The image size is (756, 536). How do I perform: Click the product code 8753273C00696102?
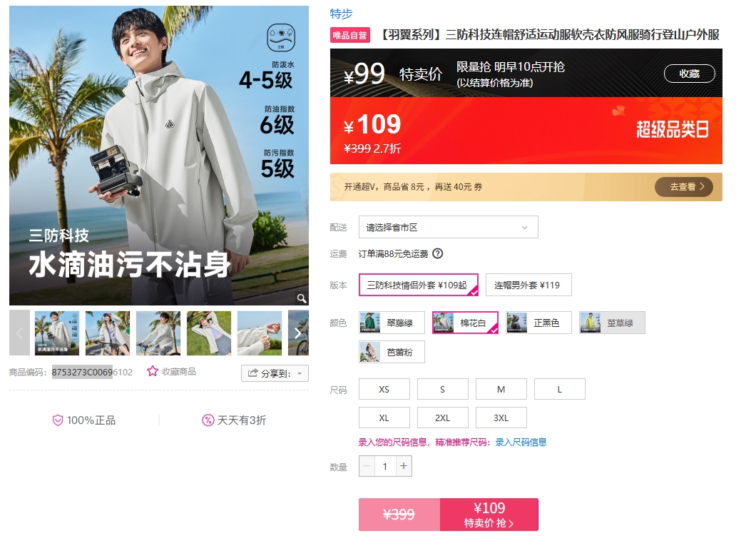tap(92, 372)
